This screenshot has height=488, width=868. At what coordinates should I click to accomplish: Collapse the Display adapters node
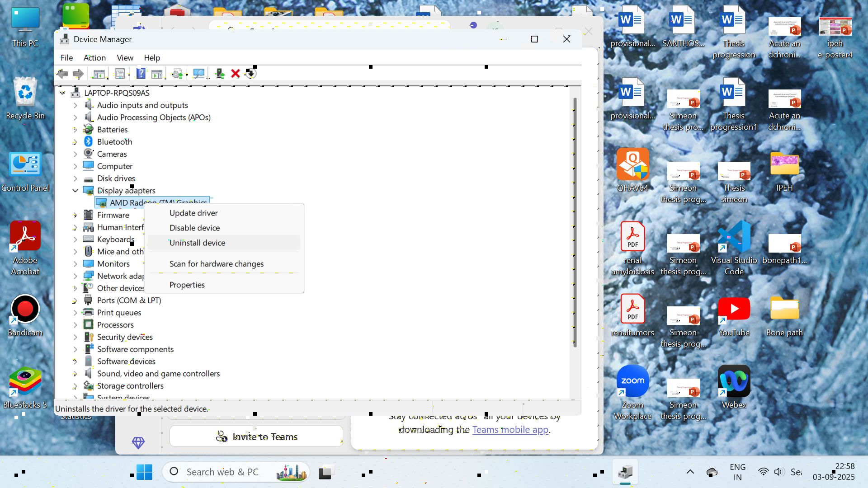point(75,191)
